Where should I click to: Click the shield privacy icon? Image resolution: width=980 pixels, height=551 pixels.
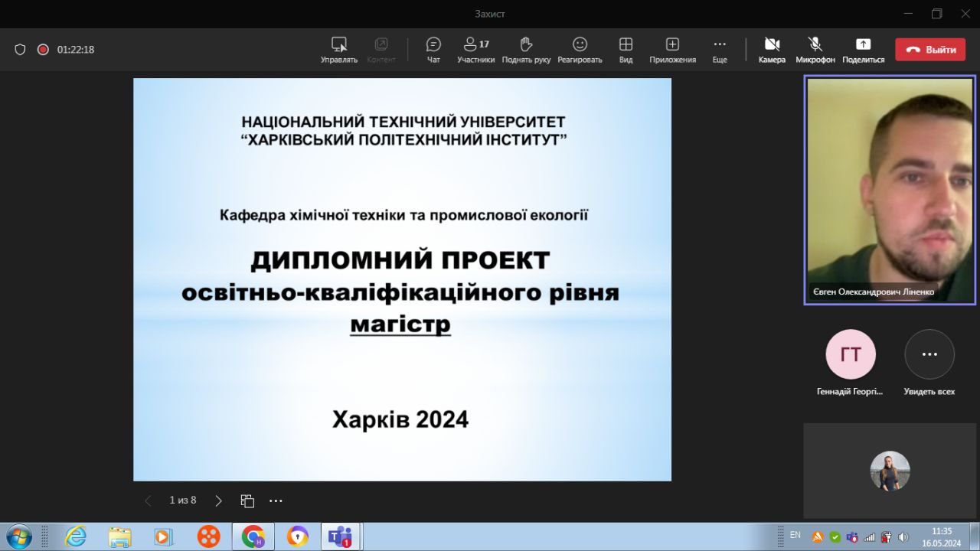tap(21, 50)
